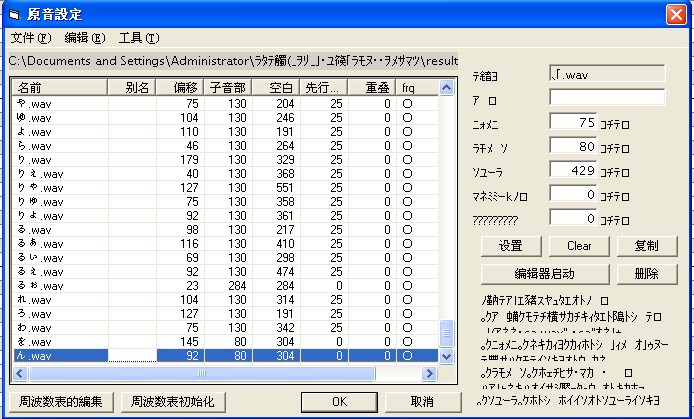The image size is (694, 419).
Task: Click the 设置 button
Action: click(x=511, y=246)
